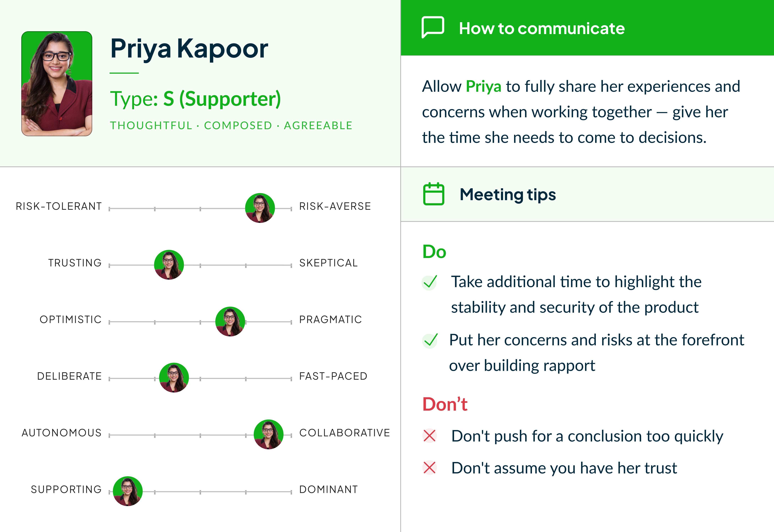Click the Meeting tips calendar icon

click(x=433, y=194)
